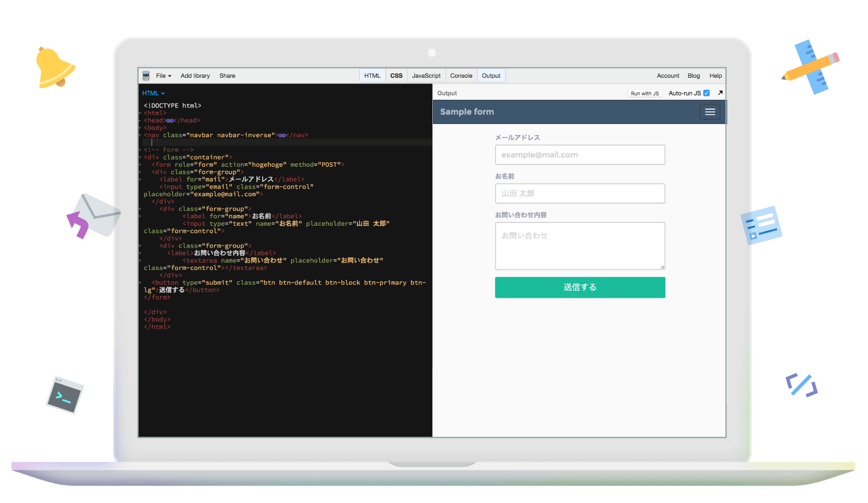Open the Share menu
Screen dimensions: 868x503
(x=227, y=75)
